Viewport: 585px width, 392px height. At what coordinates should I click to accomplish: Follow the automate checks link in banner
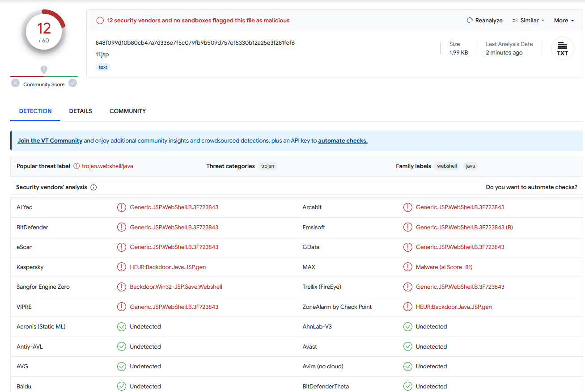click(x=343, y=140)
